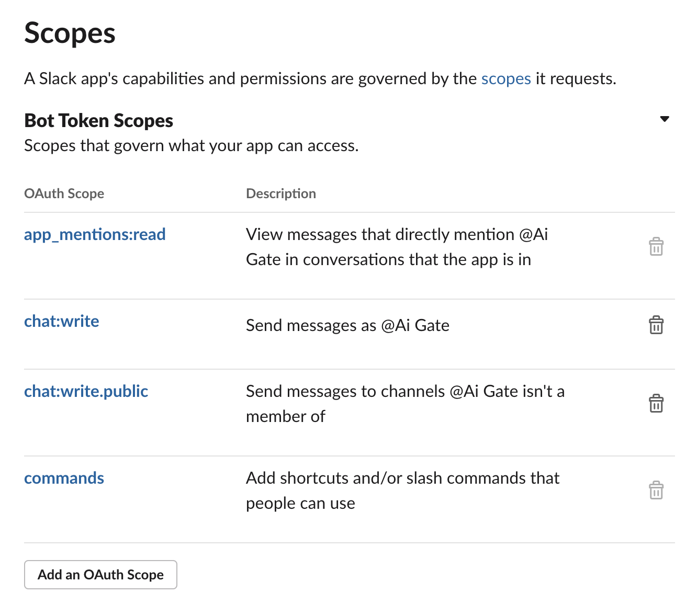The height and width of the screenshot is (616, 697).
Task: Click the trash icon next to the public messaging scope
Action: point(656,403)
